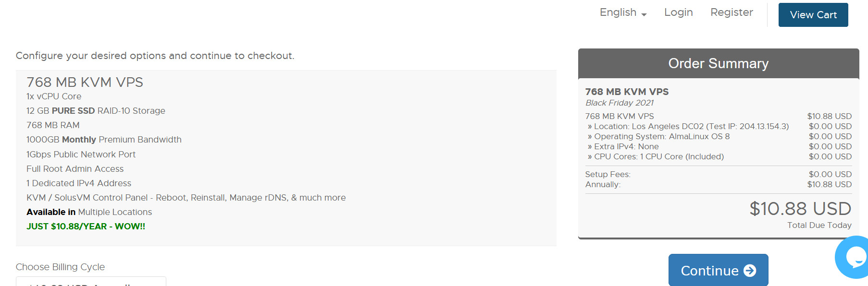Click the View Cart button

(x=813, y=15)
